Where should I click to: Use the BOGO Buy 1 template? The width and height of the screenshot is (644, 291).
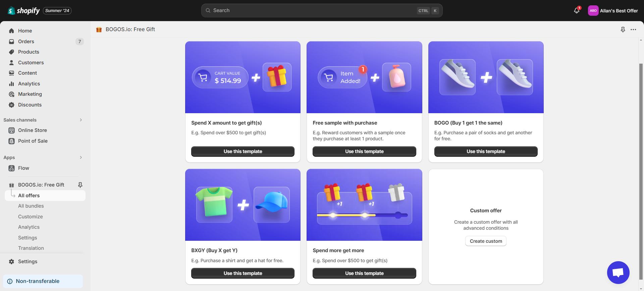point(486,151)
